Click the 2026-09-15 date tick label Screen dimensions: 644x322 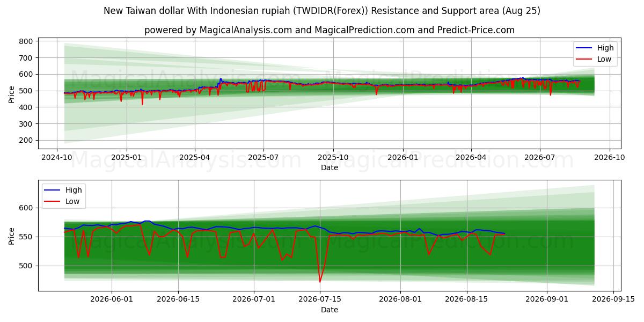tap(612, 299)
